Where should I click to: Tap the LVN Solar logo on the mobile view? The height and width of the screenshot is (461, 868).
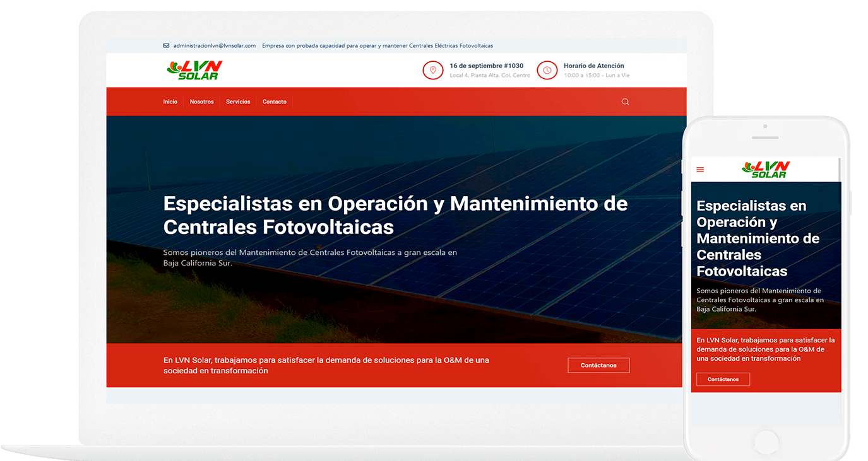pyautogui.click(x=766, y=168)
